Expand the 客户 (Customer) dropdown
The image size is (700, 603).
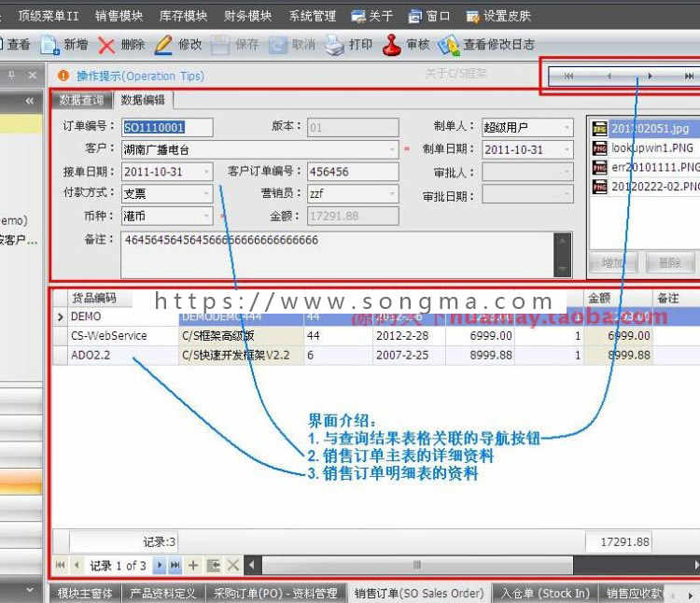392,149
